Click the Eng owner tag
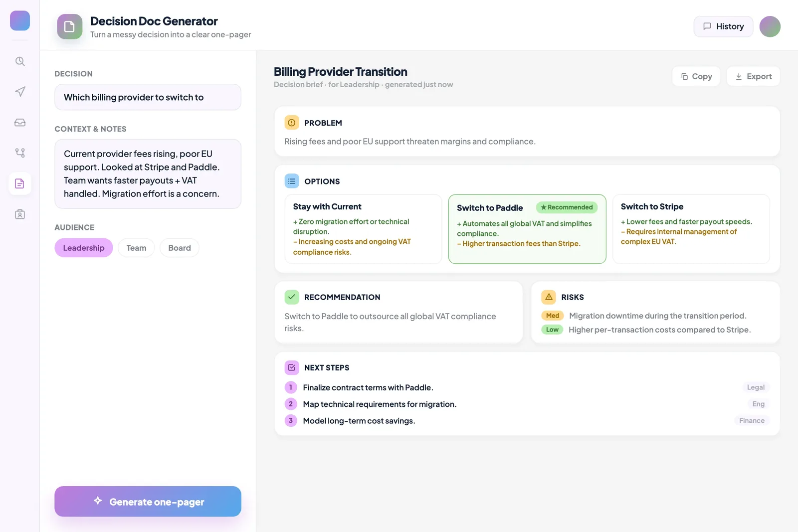Screen dimensions: 798x532 pos(759,404)
